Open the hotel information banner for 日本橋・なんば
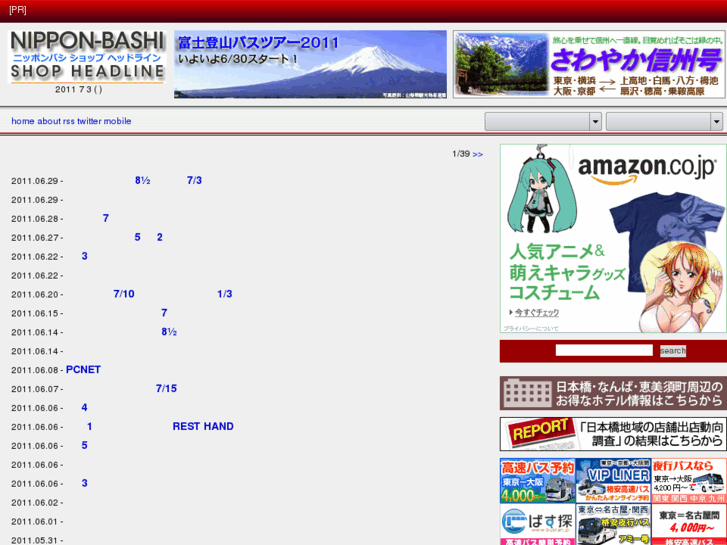Viewport: 727px width, 545px height. pos(613,393)
